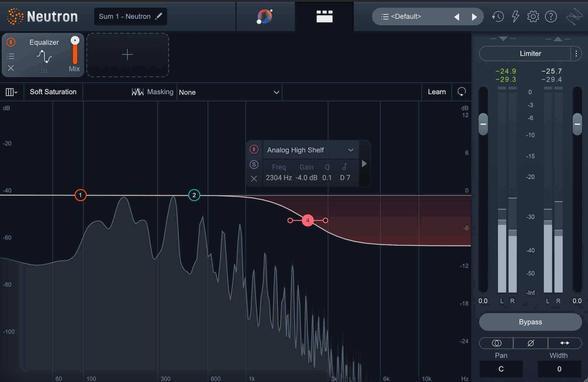
Task: Open Limiter options three-dot menu
Action: [x=576, y=54]
